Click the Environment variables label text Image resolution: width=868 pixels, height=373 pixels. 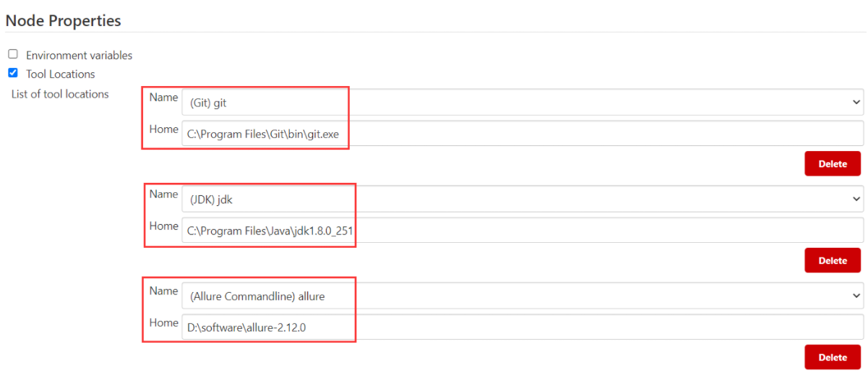click(79, 55)
